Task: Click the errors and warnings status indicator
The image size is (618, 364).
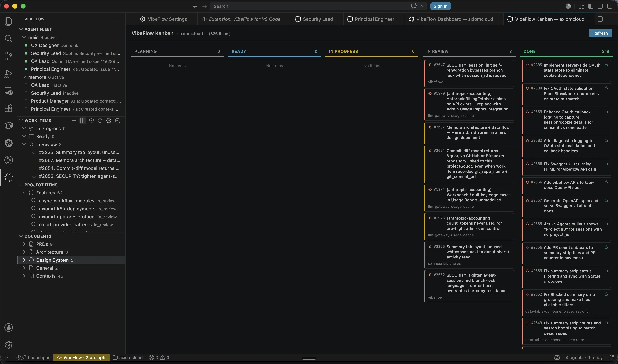Action: [159, 357]
